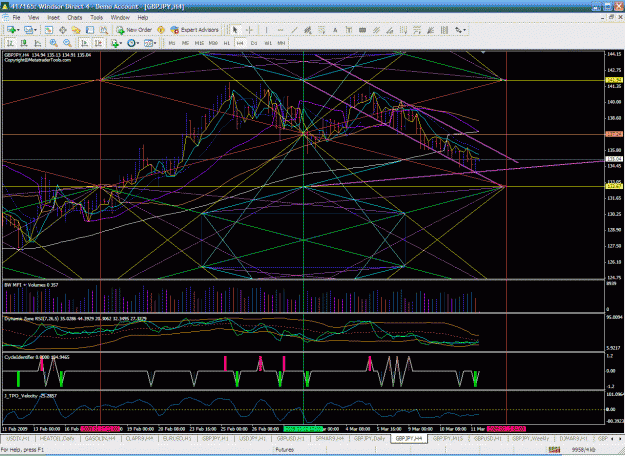Image resolution: width=625 pixels, height=456 pixels.
Task: Click the connection status bars icon
Action: pyautogui.click(x=554, y=450)
